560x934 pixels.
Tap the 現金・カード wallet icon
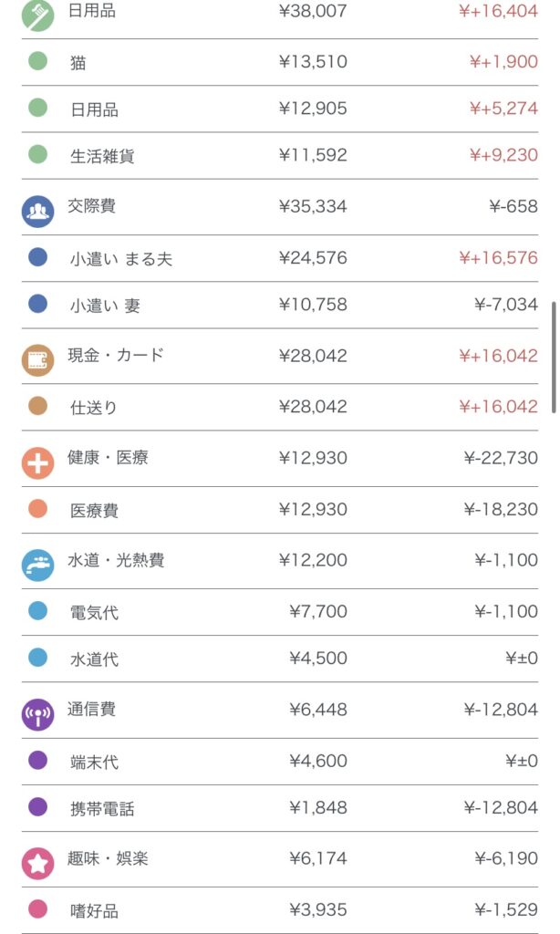click(37, 359)
